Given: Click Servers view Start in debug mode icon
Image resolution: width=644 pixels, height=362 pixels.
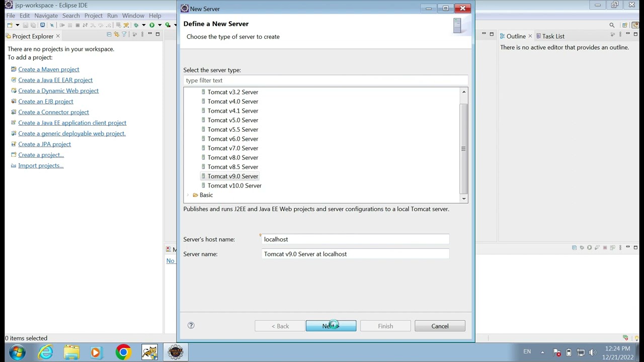Looking at the screenshot, I should coord(582,247).
